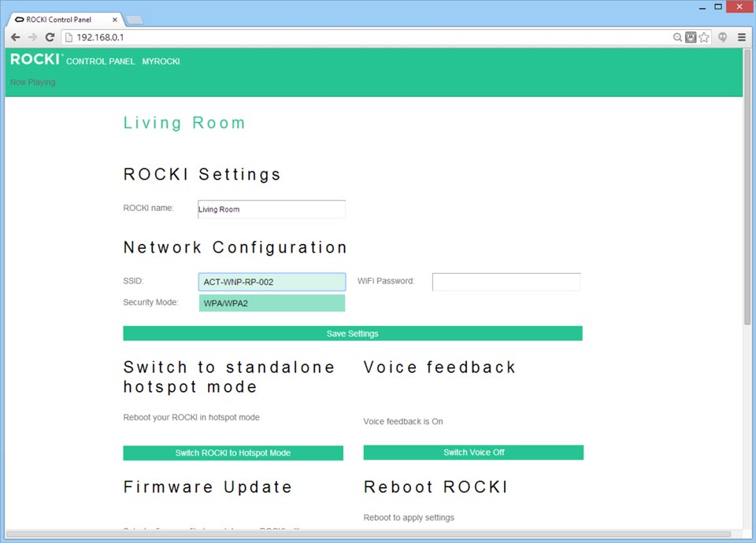Click the Switch to standalone hotspot mode heading

[x=229, y=377]
